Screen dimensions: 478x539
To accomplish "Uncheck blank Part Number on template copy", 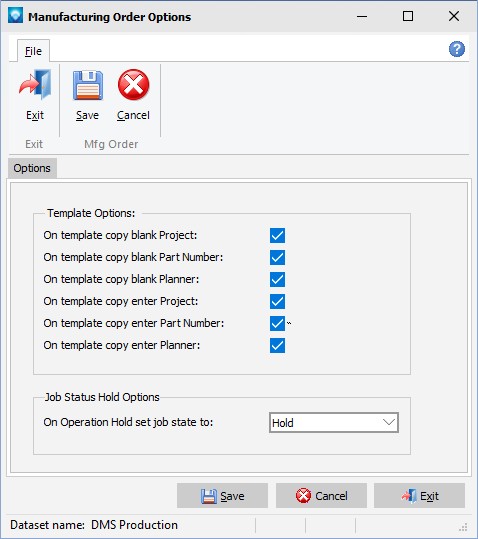I will click(x=277, y=257).
